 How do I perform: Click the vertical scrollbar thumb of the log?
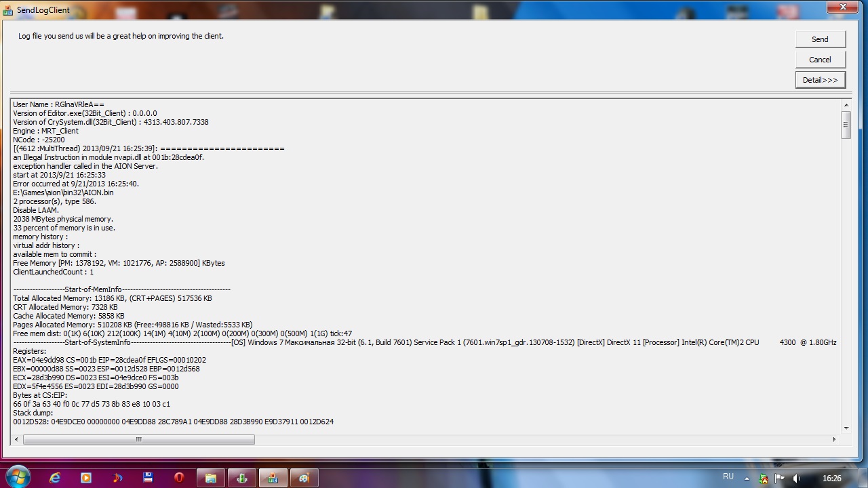tap(846, 125)
